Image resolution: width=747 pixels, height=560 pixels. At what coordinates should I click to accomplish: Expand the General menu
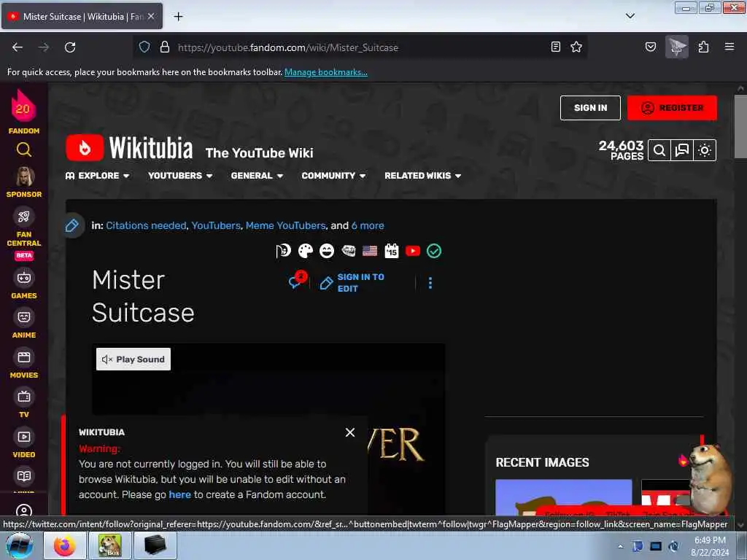(x=257, y=176)
